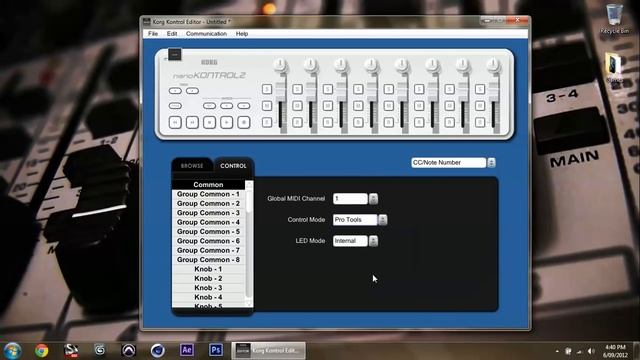Toggle the Mute button on channel 7
Image resolution: width=640 pixels, height=360 pixels.
(x=449, y=106)
